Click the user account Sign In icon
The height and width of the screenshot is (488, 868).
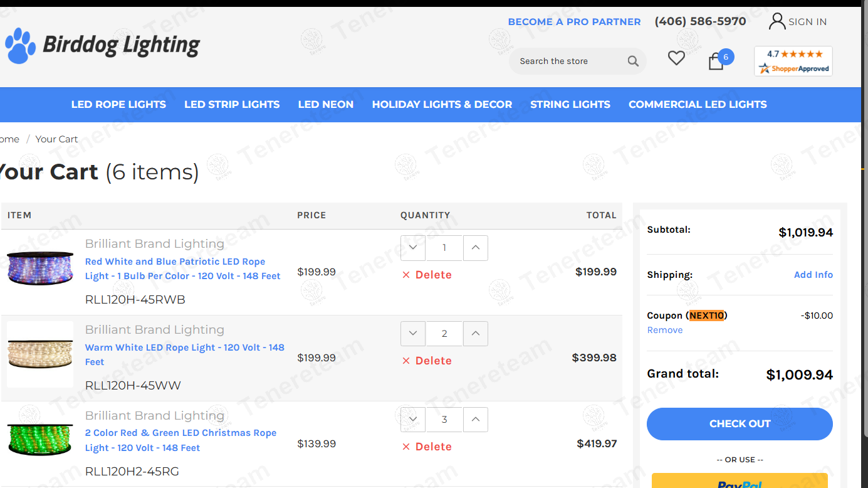777,21
